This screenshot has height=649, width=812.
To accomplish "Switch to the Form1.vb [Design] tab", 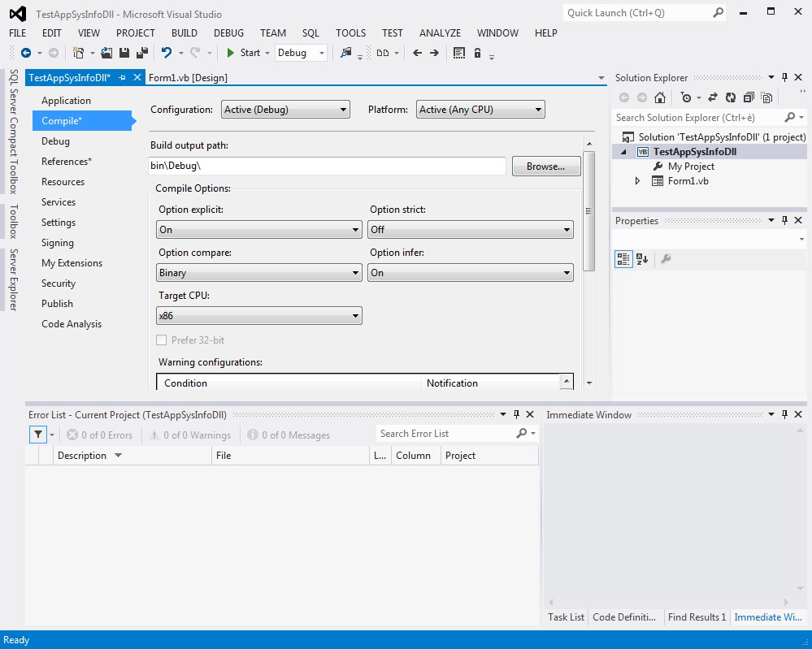I will (188, 78).
